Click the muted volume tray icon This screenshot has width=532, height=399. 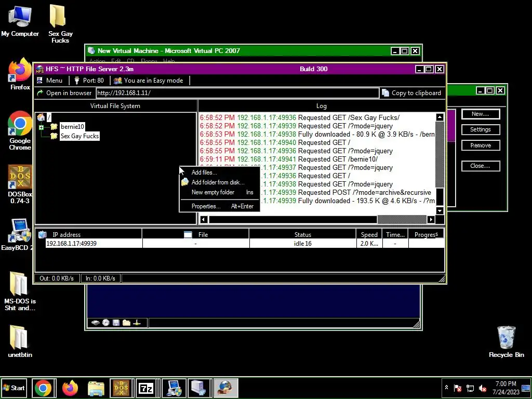point(482,388)
